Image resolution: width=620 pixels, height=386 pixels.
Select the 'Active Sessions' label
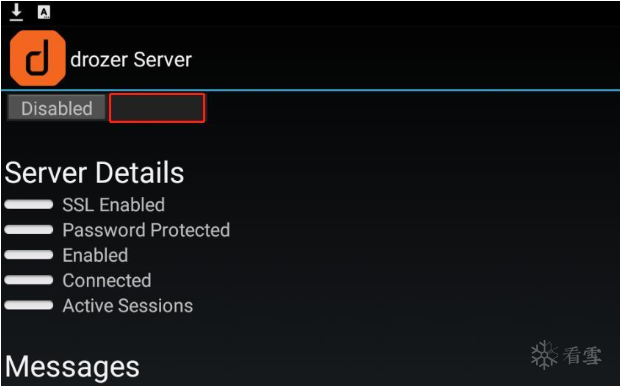(x=128, y=306)
